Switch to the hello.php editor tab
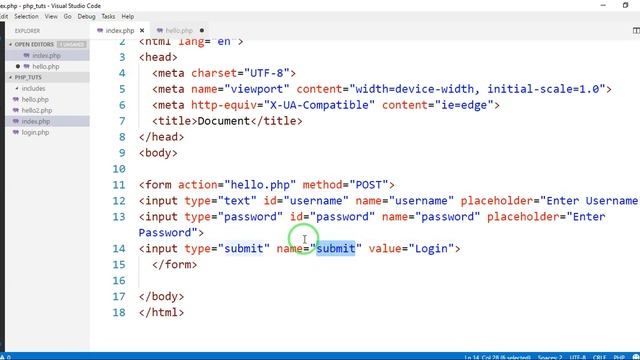The image size is (640, 360). pyautogui.click(x=179, y=31)
